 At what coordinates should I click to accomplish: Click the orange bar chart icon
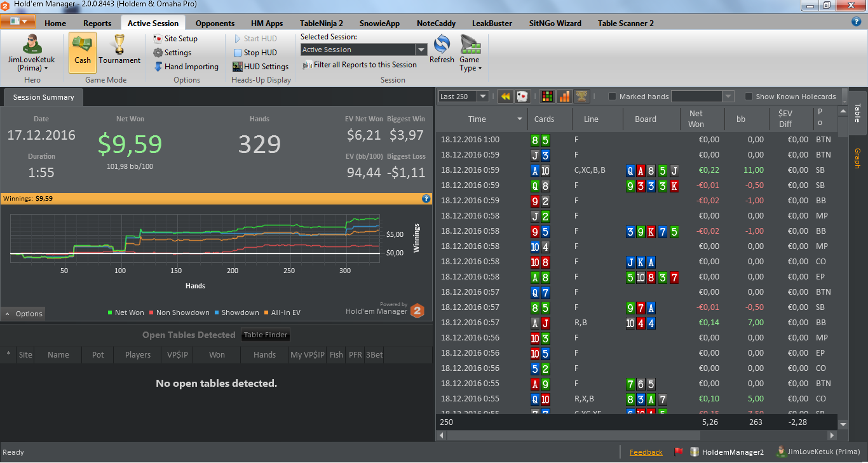tap(564, 97)
